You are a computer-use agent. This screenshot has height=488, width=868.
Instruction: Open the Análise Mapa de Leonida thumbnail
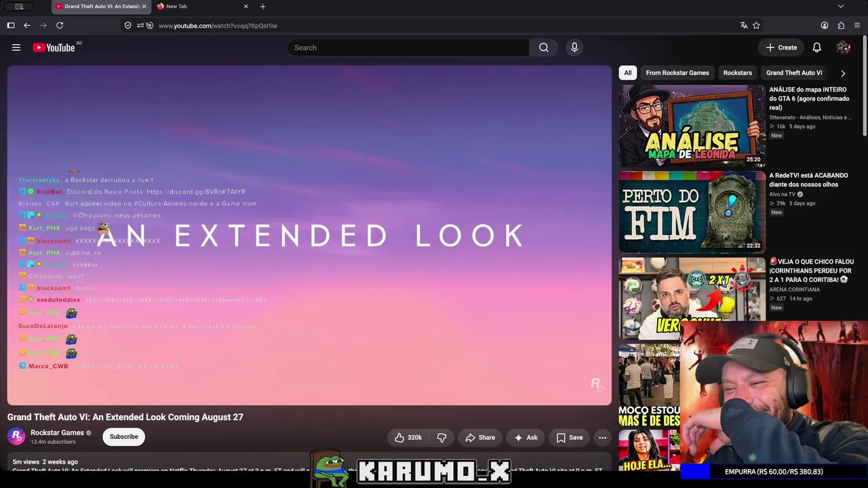[x=692, y=126]
